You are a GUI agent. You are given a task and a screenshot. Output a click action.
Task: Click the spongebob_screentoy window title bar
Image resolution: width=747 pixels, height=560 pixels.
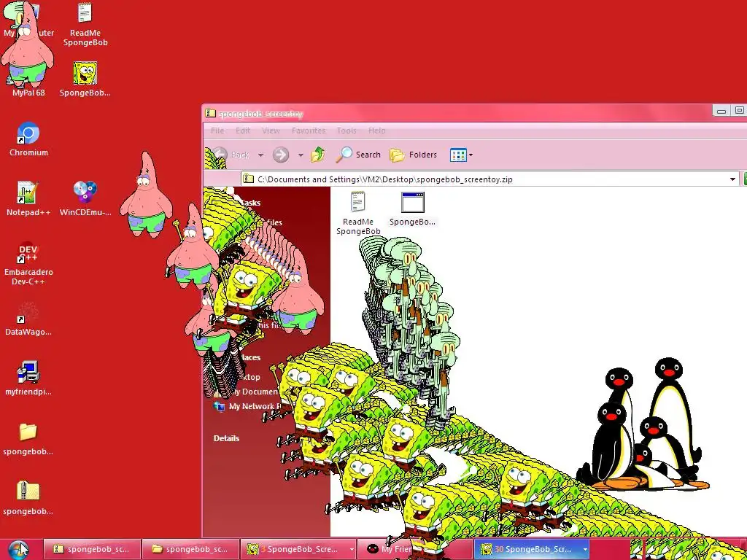point(457,113)
